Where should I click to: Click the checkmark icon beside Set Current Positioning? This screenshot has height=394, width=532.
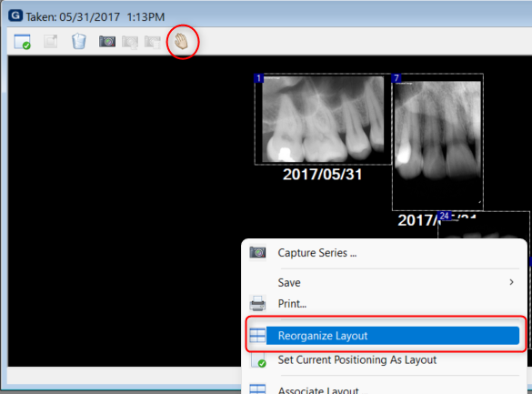258,360
